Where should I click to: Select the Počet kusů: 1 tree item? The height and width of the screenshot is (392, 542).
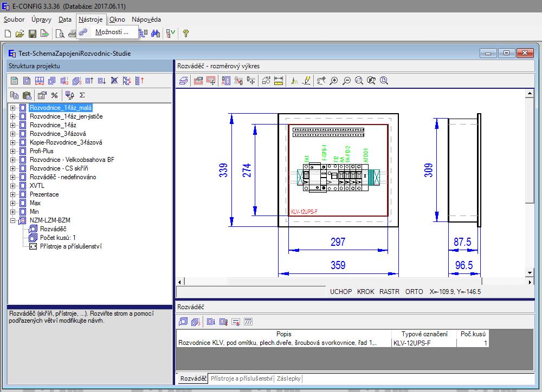58,238
